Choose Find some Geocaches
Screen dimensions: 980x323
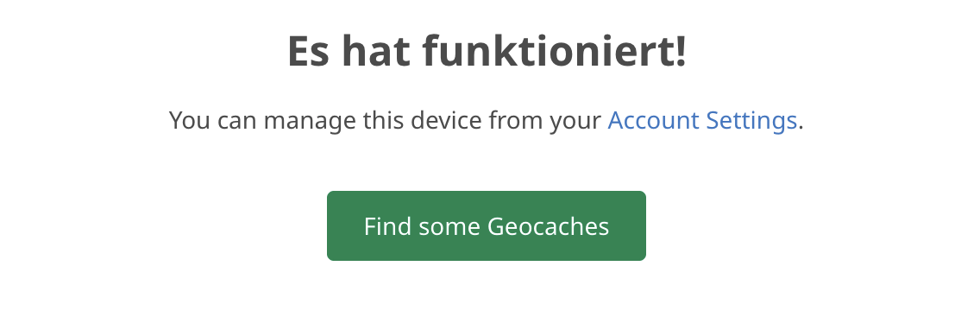tap(487, 226)
